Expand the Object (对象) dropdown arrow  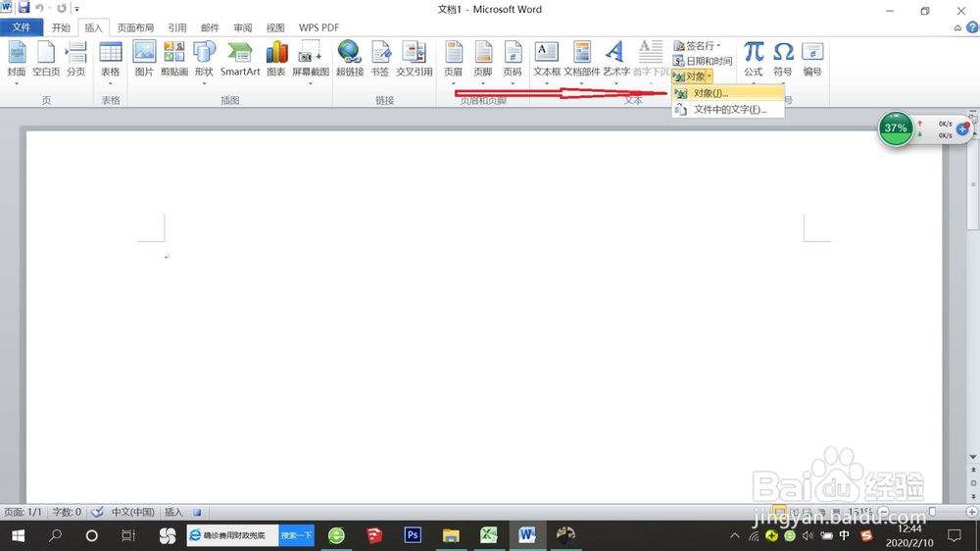pos(710,76)
